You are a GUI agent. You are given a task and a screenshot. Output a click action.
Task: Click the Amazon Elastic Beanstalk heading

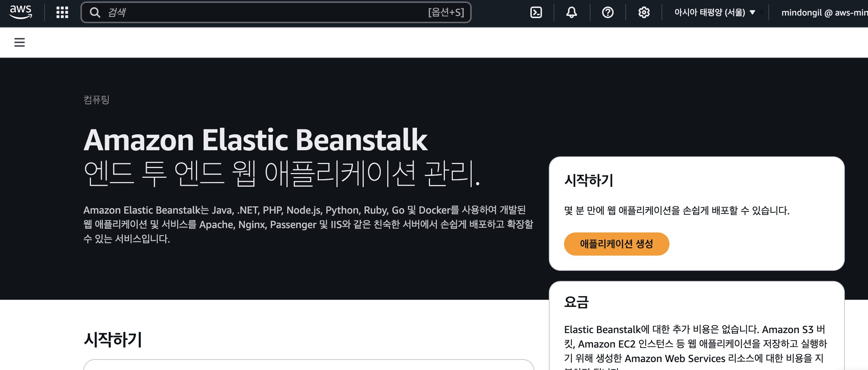point(256,140)
